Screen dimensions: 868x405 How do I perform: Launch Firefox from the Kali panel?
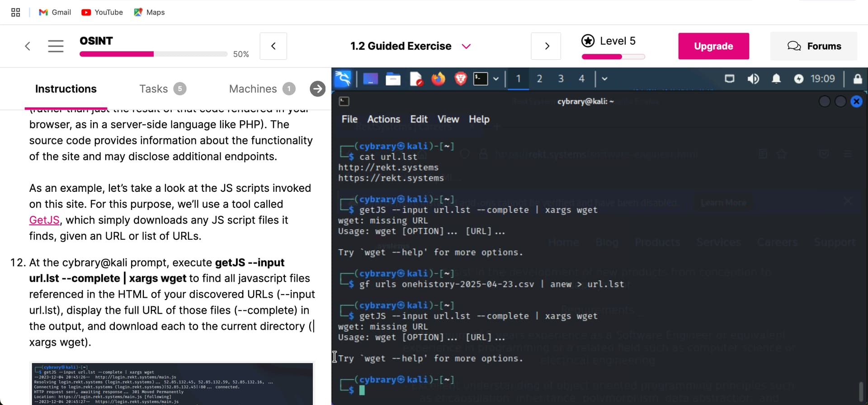[x=438, y=79]
